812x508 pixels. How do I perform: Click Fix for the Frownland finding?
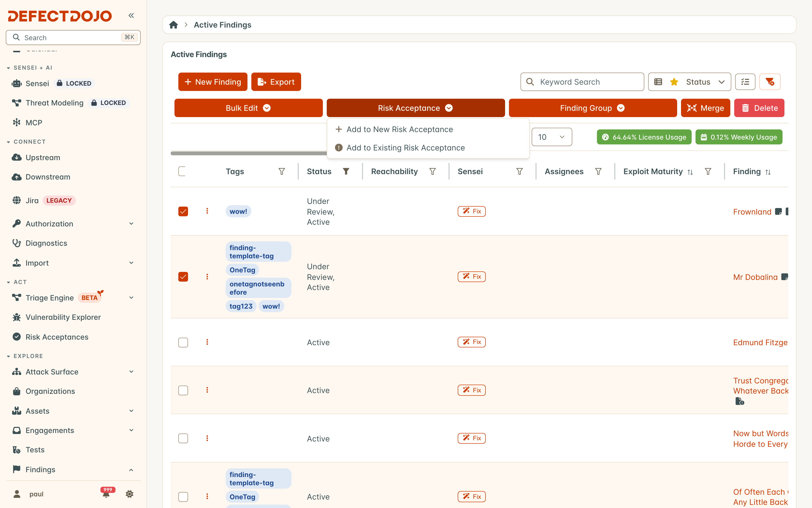(x=471, y=211)
